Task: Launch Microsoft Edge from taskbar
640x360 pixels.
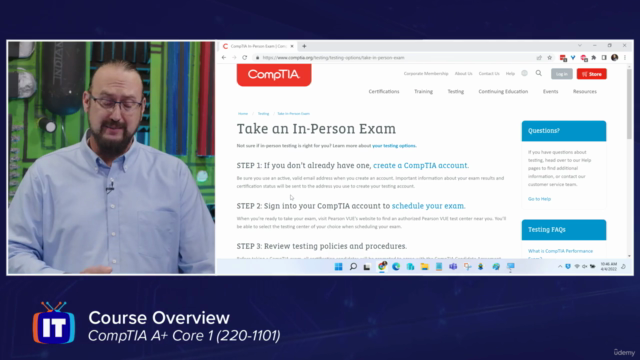Action: pyautogui.click(x=396, y=267)
